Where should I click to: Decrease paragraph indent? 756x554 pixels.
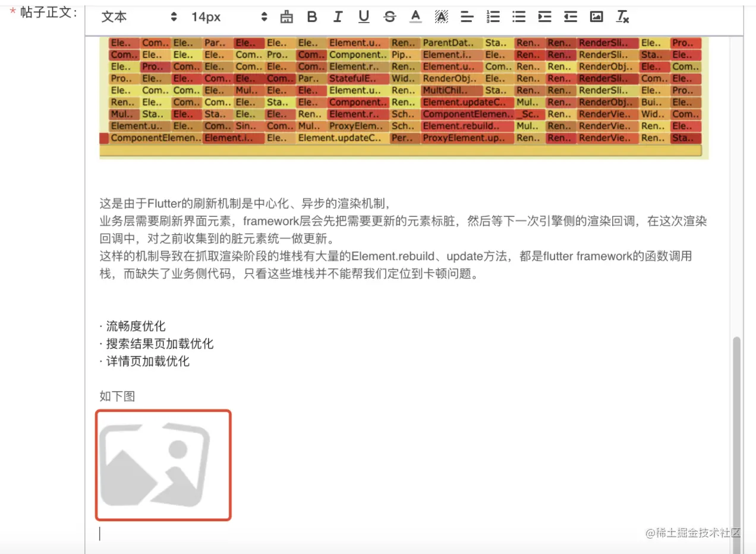[571, 17]
